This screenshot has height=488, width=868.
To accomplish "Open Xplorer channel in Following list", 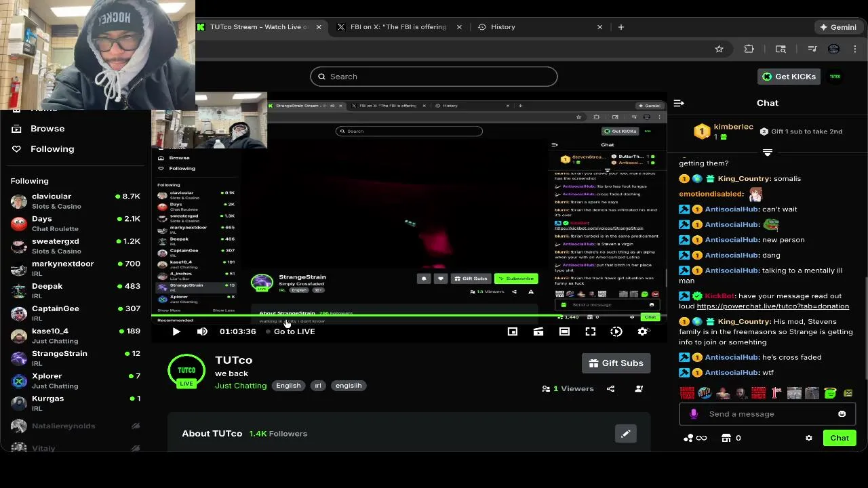I will click(76, 380).
